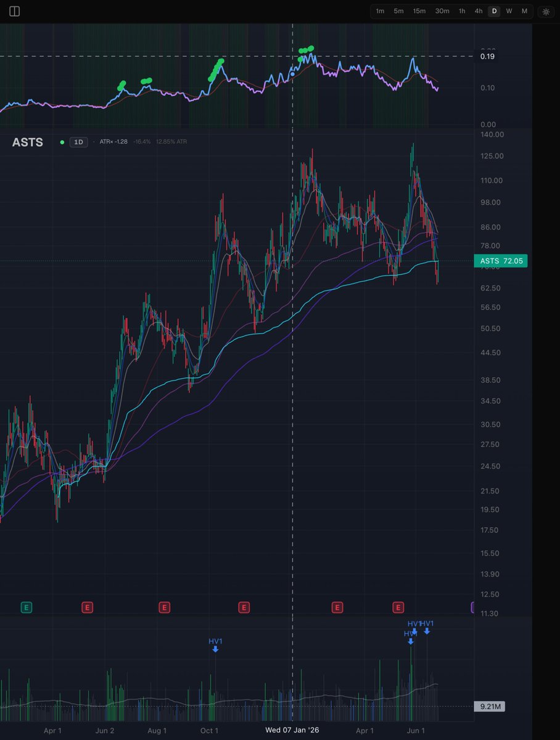The height and width of the screenshot is (740, 560).
Task: Open the green E earnings marker
Action: point(26,607)
